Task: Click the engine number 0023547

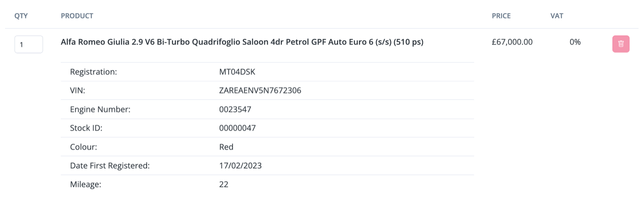Action: click(235, 109)
